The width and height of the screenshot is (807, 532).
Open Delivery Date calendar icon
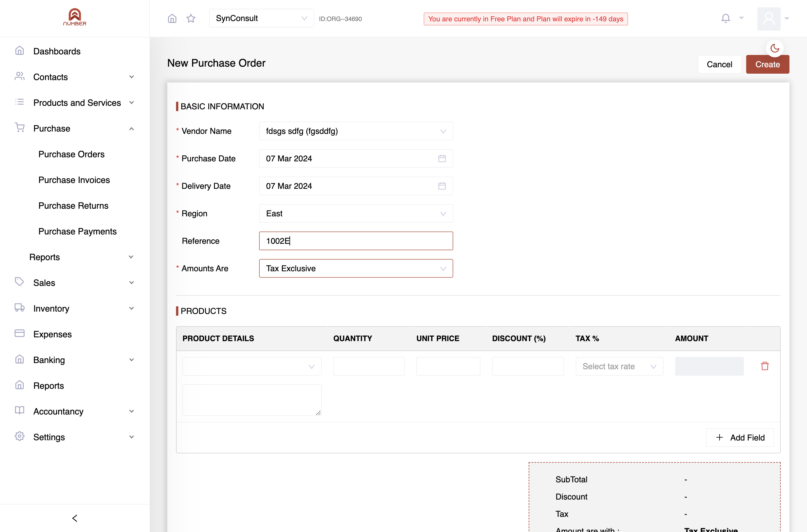point(442,186)
